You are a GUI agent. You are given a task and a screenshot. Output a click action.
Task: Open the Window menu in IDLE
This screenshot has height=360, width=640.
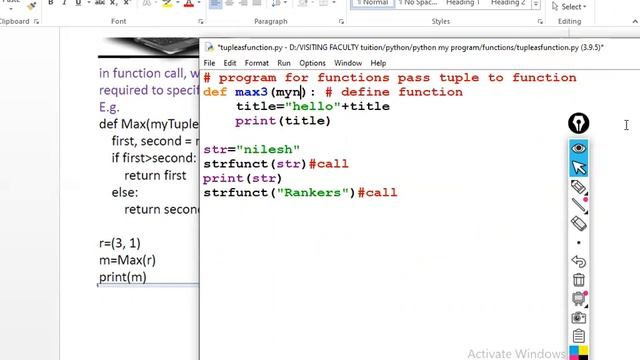point(348,63)
